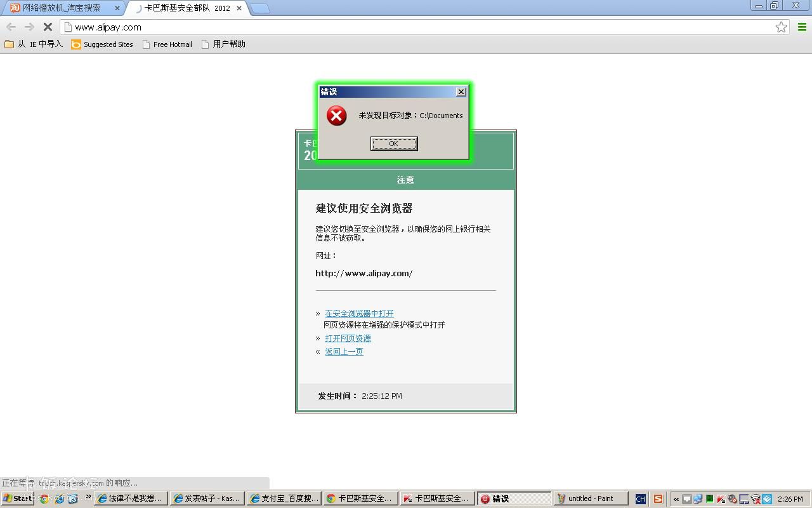The width and height of the screenshot is (812, 508).
Task: Click the wireless network tray icon
Action: point(756,499)
